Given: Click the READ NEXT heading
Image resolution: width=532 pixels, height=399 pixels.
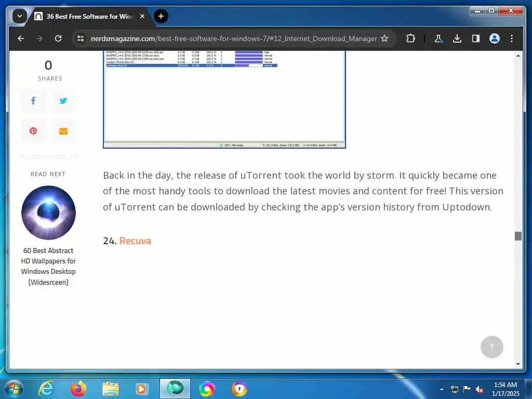Looking at the screenshot, I should tap(48, 174).
